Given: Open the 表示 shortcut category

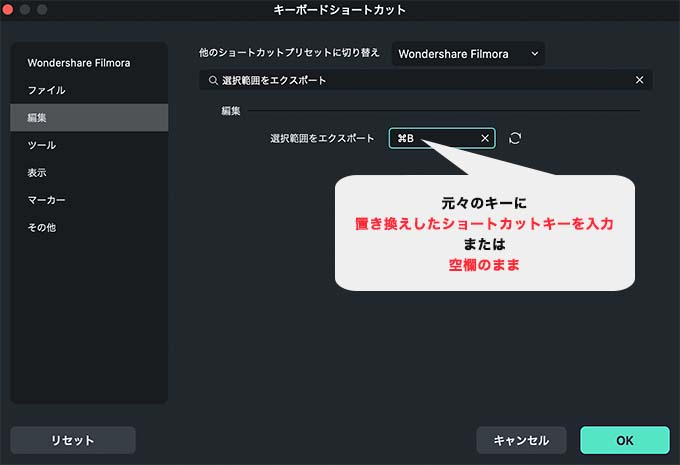Looking at the screenshot, I should click(89, 173).
